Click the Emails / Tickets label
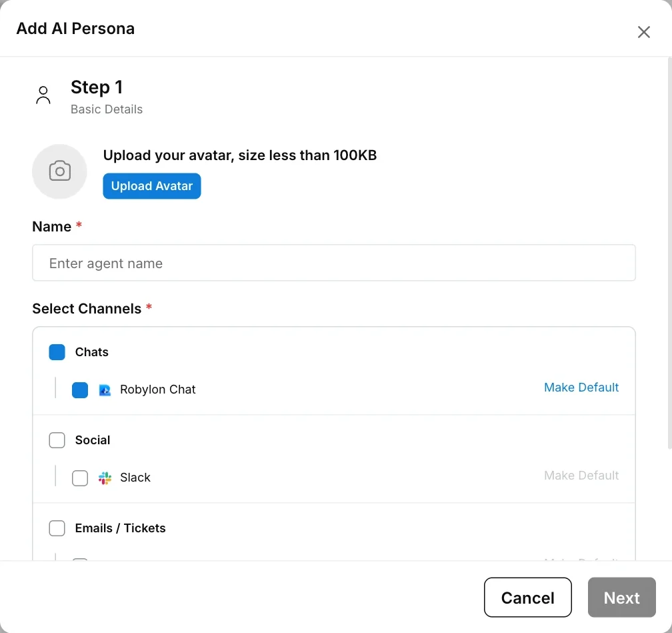Image resolution: width=672 pixels, height=633 pixels. pyautogui.click(x=120, y=528)
